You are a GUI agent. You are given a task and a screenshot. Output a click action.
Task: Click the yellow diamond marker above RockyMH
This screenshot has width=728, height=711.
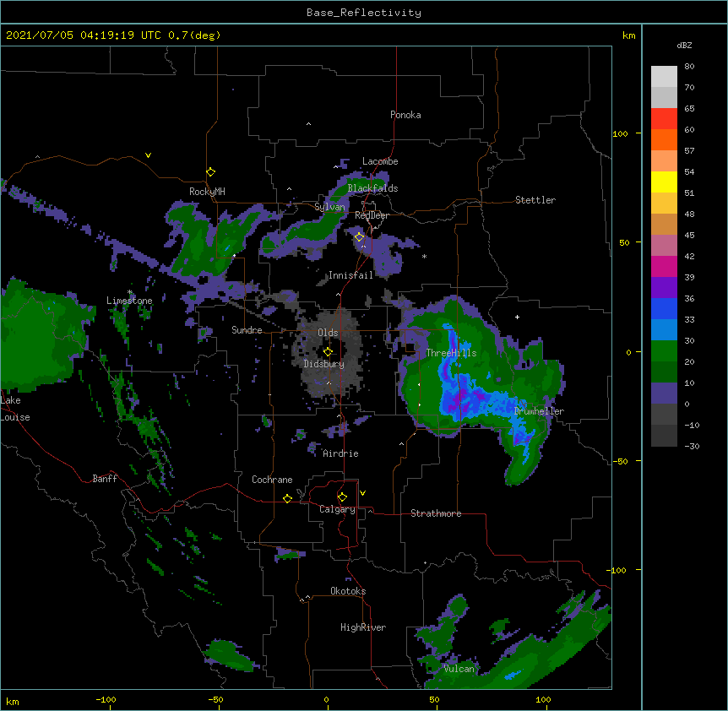point(210,172)
